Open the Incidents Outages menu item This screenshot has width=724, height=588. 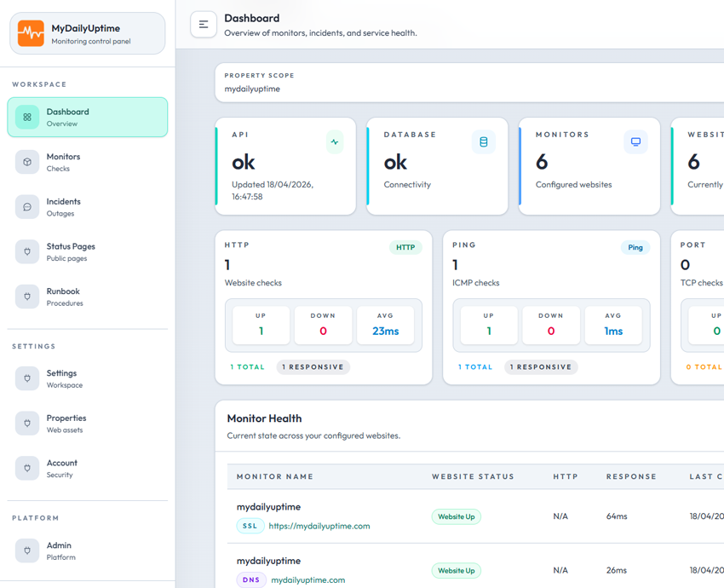(88, 207)
